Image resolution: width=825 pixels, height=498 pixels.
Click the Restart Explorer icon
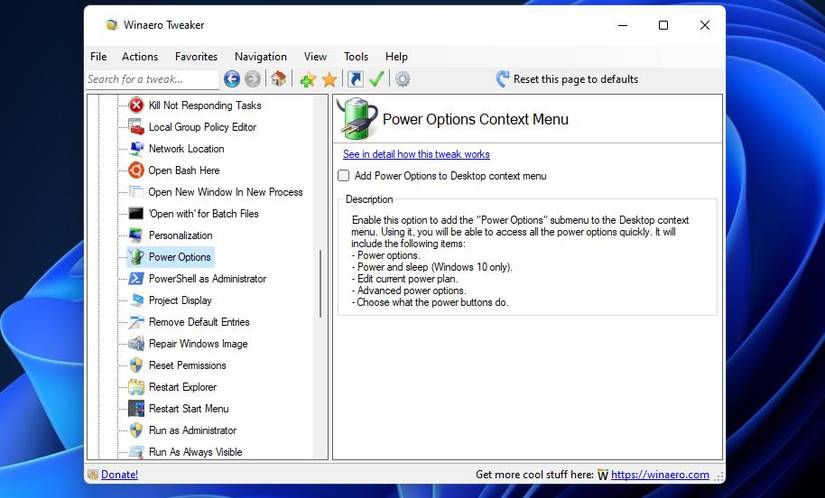click(136, 387)
